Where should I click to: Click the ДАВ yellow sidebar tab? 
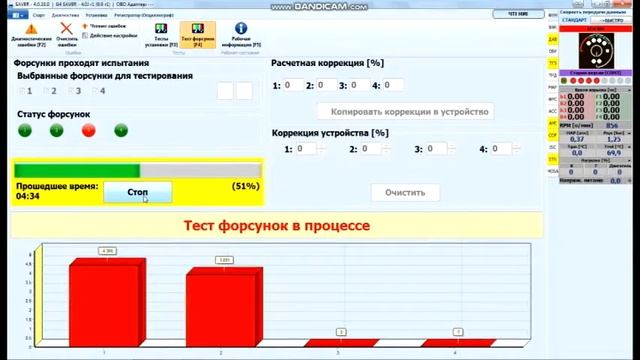pos(553,39)
